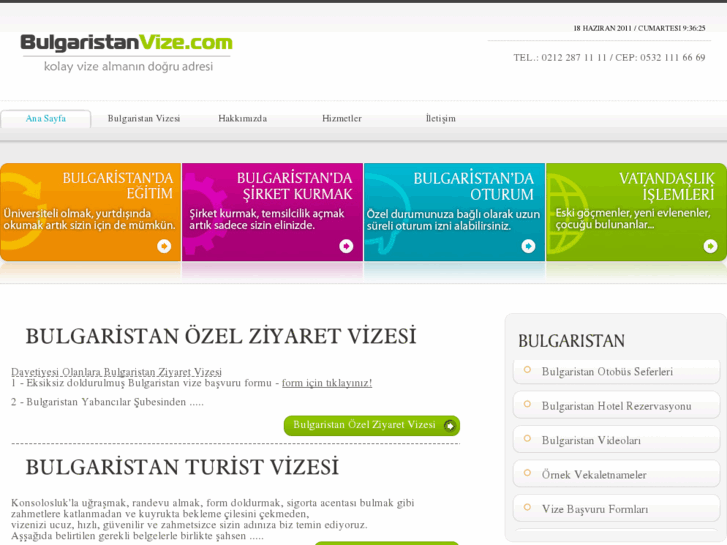
Task: Open the Bulgaristan Hotel Rezervasyonu link
Action: (616, 406)
